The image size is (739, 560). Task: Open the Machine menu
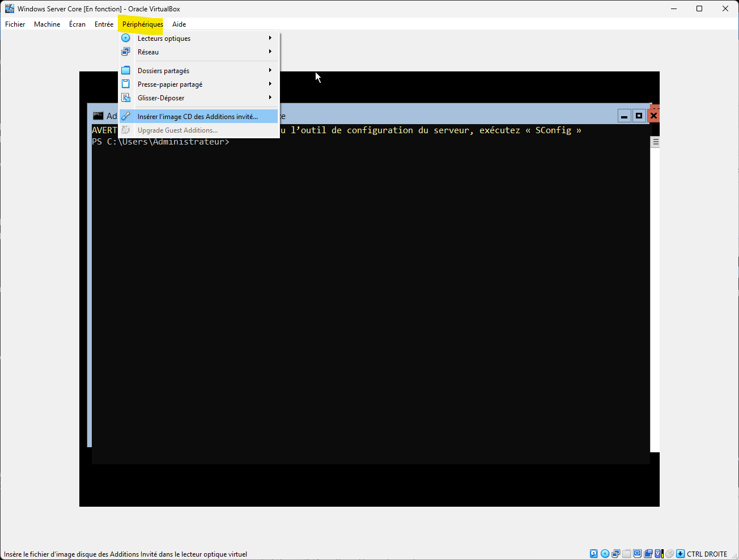tap(47, 24)
